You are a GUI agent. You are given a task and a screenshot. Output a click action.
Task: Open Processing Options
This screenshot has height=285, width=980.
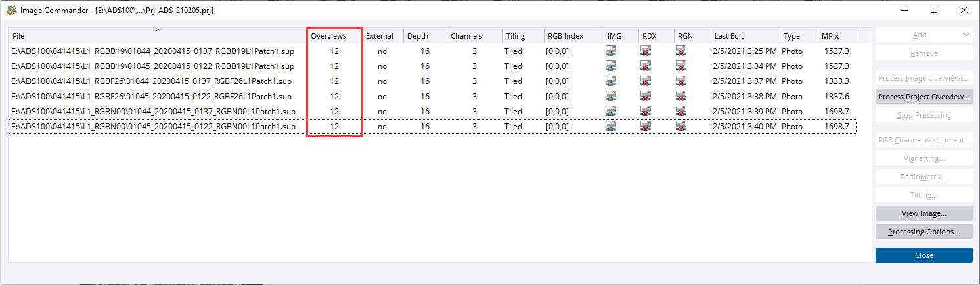click(924, 232)
